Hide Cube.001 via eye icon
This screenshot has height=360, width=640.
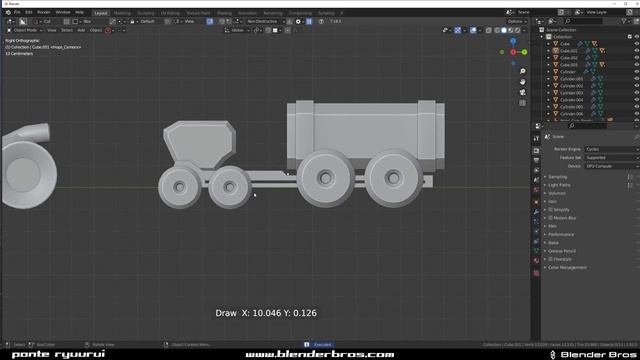(636, 51)
